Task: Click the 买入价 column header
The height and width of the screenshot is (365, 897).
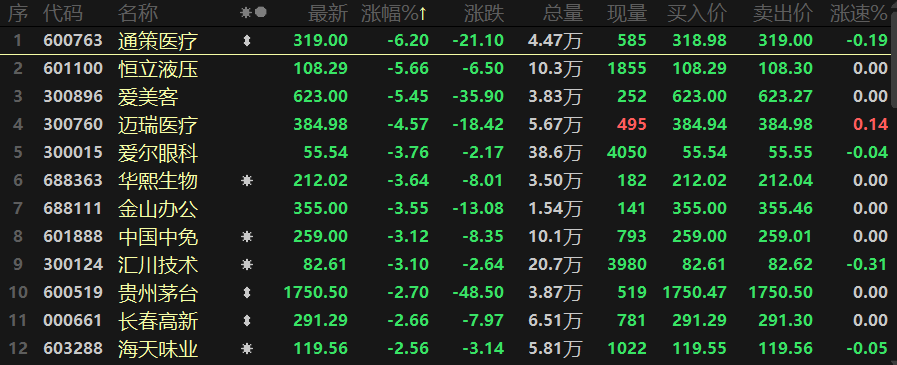Action: (x=697, y=13)
